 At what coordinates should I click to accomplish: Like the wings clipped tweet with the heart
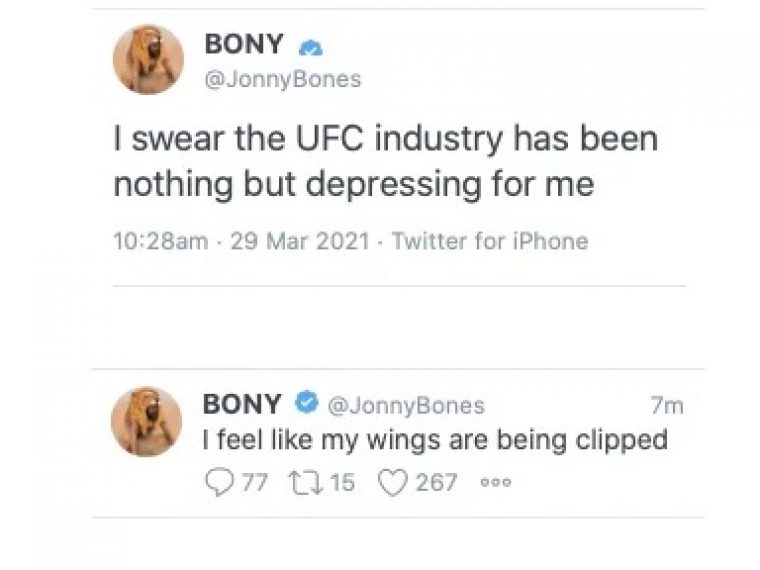pos(392,483)
